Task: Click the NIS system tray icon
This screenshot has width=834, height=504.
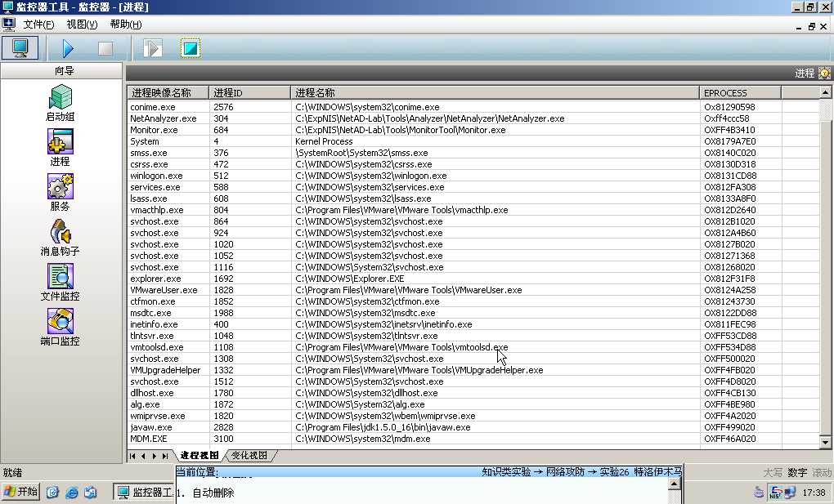Action: 776,493
